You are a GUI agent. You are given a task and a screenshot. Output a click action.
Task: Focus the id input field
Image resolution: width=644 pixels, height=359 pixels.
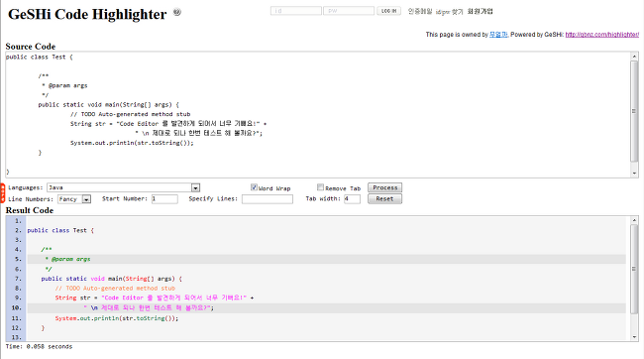tap(295, 11)
